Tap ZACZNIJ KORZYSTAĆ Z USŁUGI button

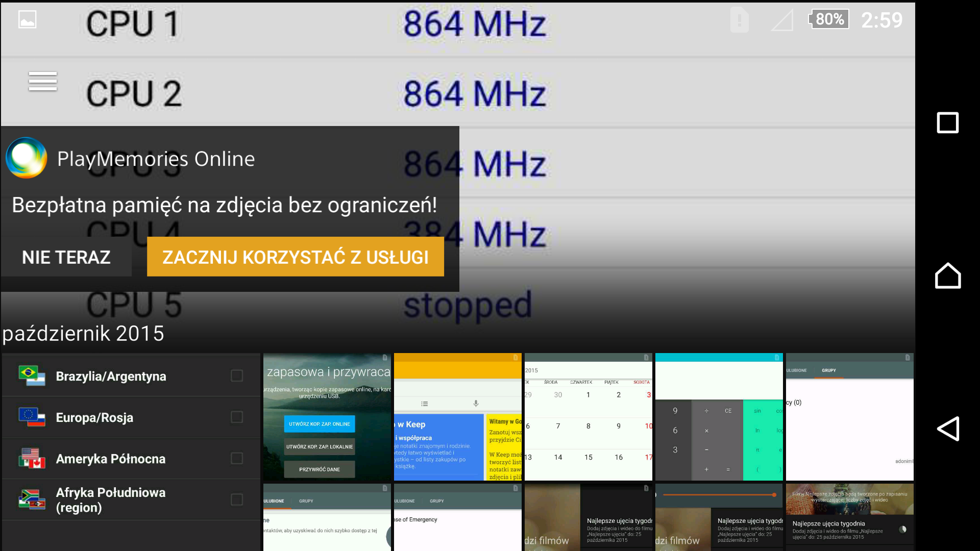pyautogui.click(x=296, y=257)
